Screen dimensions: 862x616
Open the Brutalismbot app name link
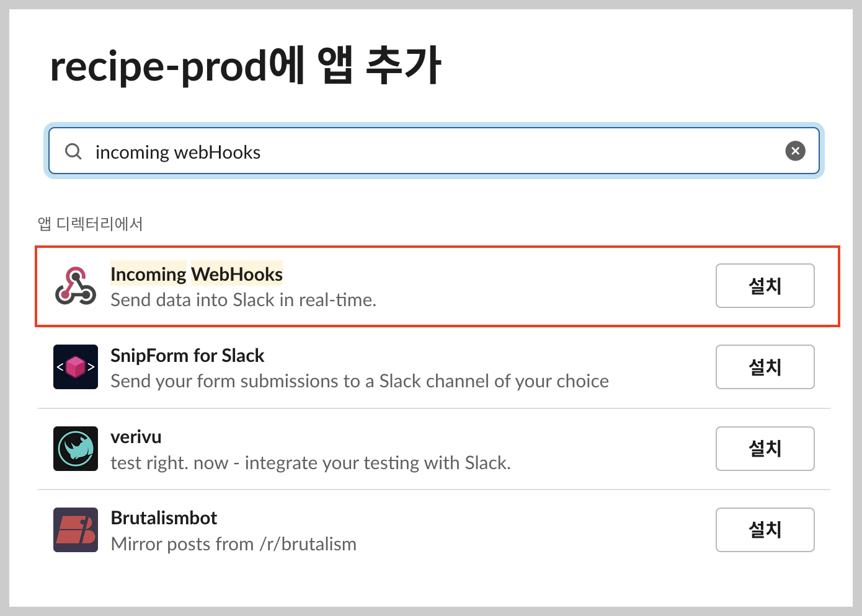(x=163, y=517)
